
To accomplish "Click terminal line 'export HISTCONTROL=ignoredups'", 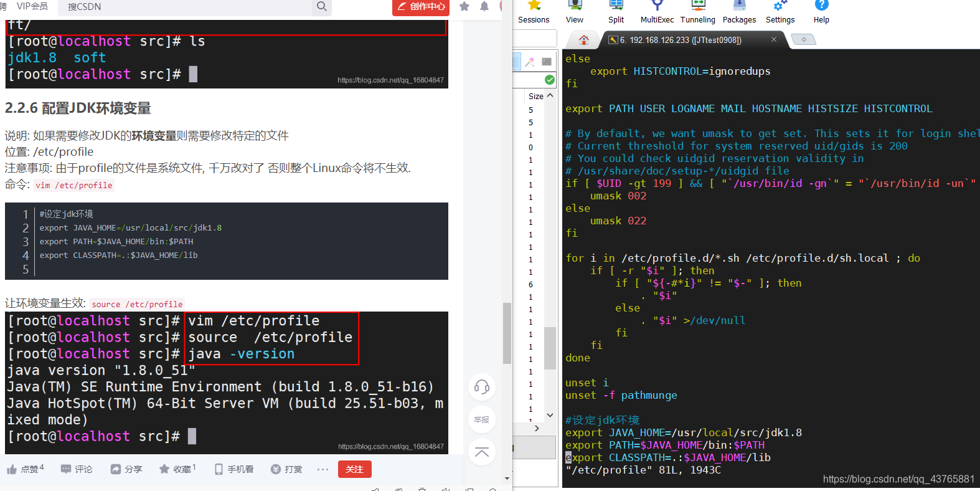I will coord(680,71).
